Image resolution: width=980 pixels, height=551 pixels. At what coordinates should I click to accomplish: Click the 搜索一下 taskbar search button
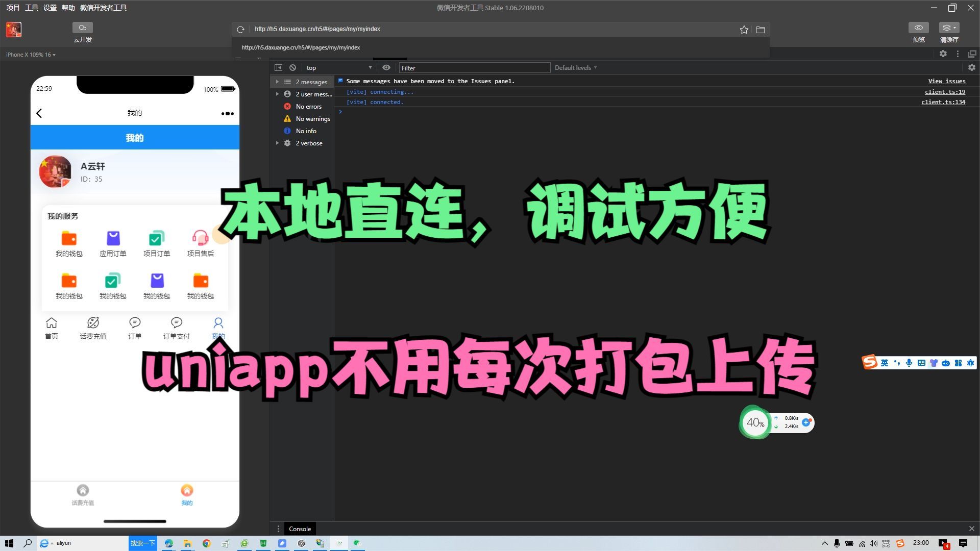[x=142, y=543]
